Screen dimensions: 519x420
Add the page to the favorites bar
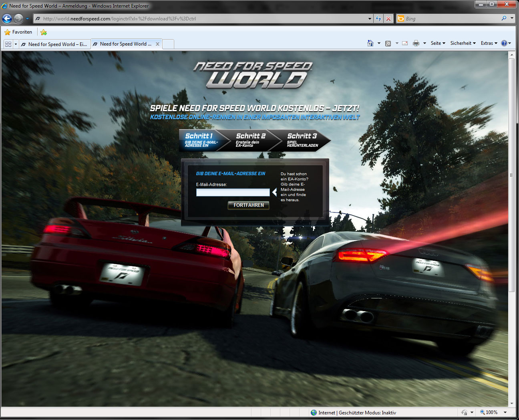tap(44, 32)
